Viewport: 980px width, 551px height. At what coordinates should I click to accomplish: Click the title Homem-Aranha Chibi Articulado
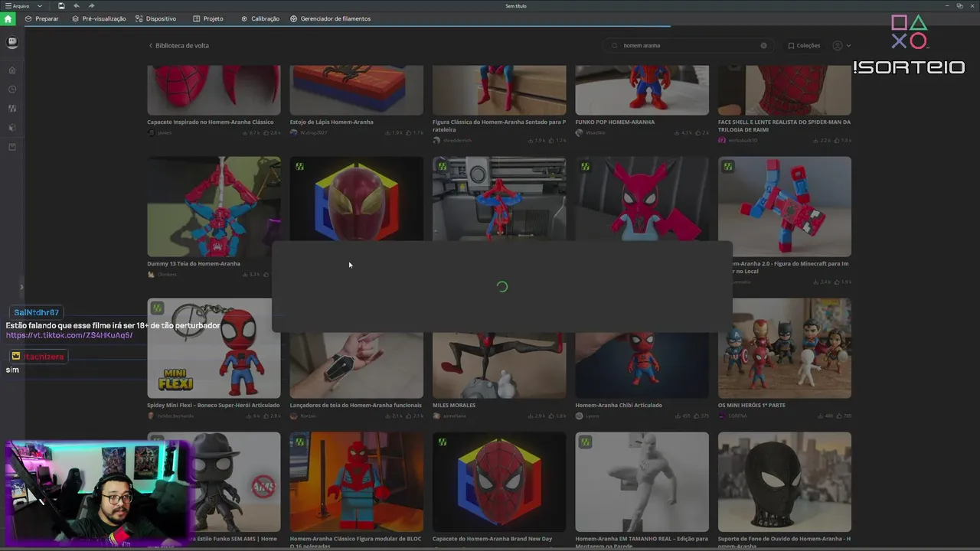tap(619, 405)
